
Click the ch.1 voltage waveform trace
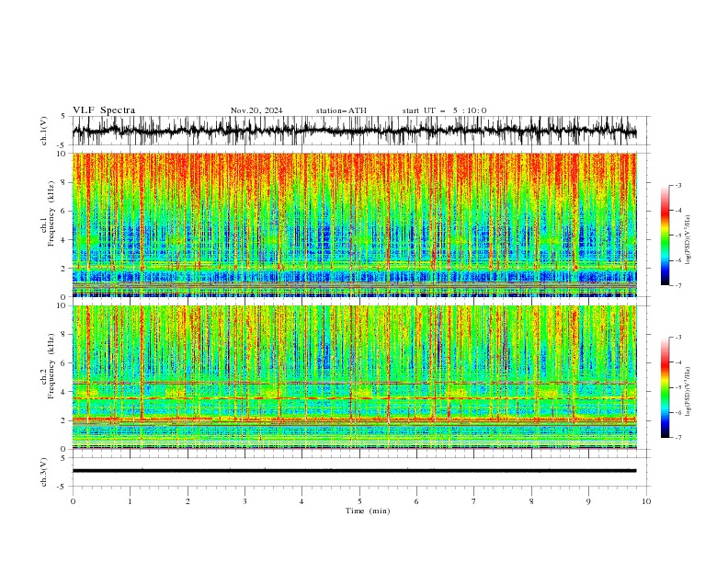click(x=354, y=131)
